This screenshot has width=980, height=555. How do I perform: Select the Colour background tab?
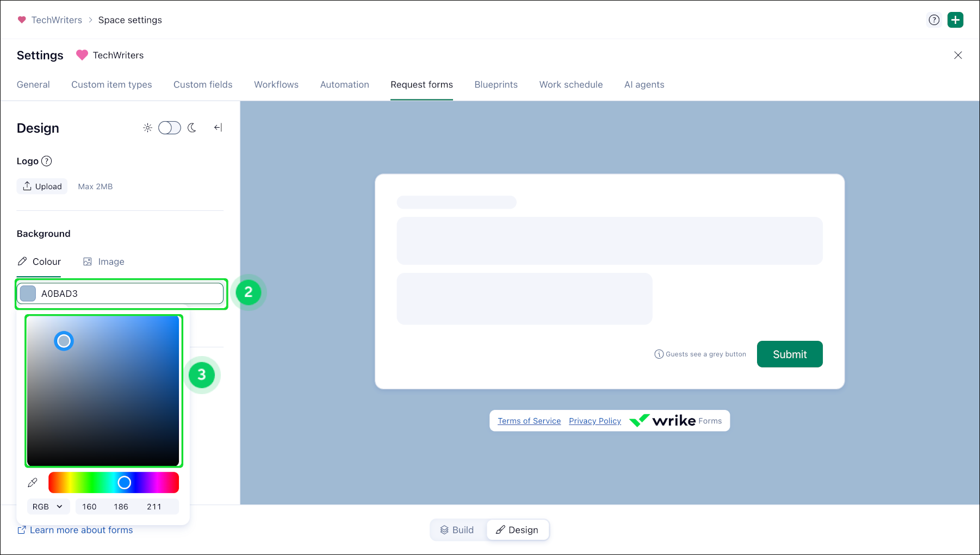[39, 261]
